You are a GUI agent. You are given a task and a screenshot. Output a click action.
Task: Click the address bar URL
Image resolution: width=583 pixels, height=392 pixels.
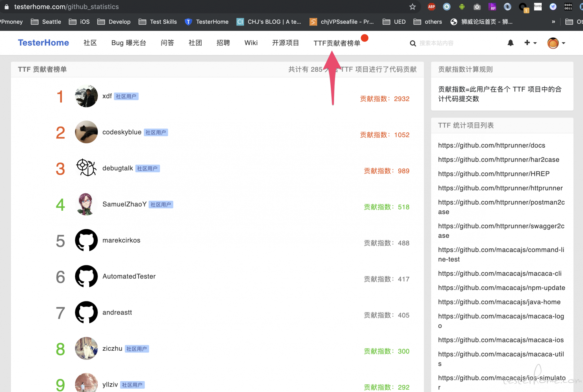coord(66,7)
